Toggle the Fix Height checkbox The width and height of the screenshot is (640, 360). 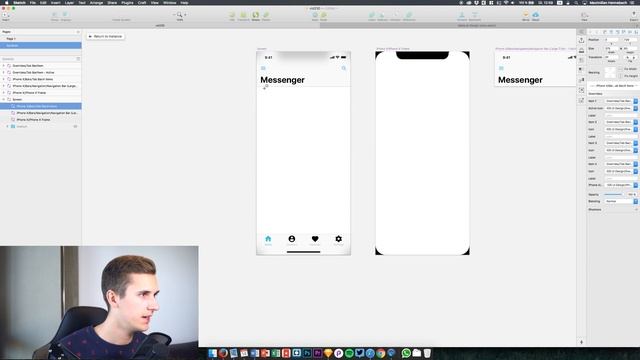(620, 76)
